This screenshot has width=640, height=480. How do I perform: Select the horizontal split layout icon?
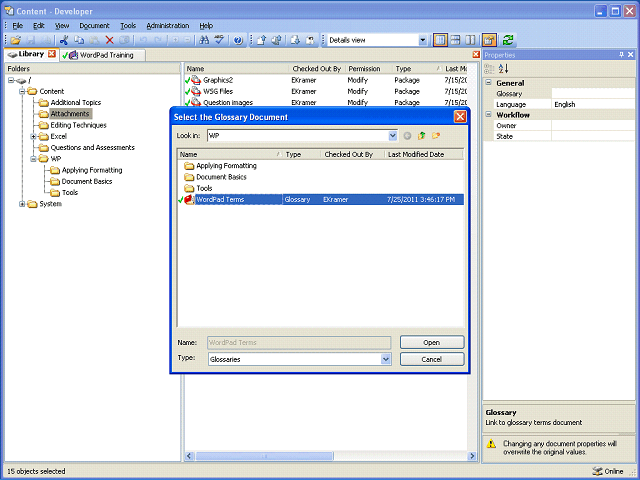pyautogui.click(x=456, y=40)
